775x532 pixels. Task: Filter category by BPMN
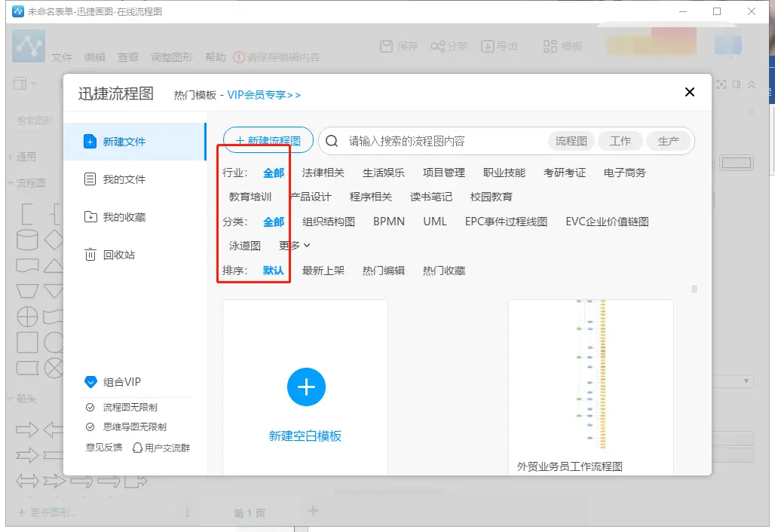coord(389,222)
